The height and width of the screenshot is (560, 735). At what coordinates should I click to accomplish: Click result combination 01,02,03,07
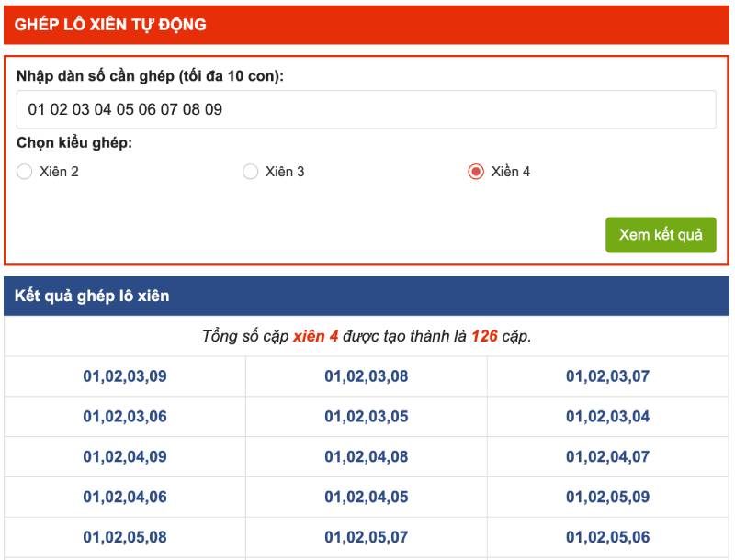point(607,376)
